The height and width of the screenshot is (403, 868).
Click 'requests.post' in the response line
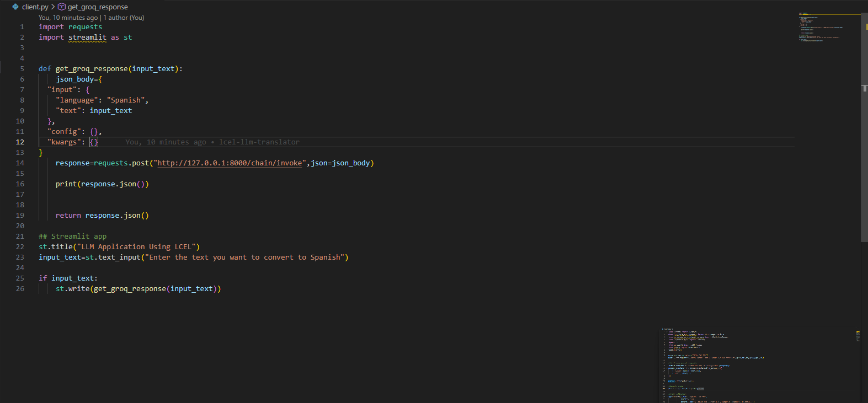pyautogui.click(x=121, y=163)
